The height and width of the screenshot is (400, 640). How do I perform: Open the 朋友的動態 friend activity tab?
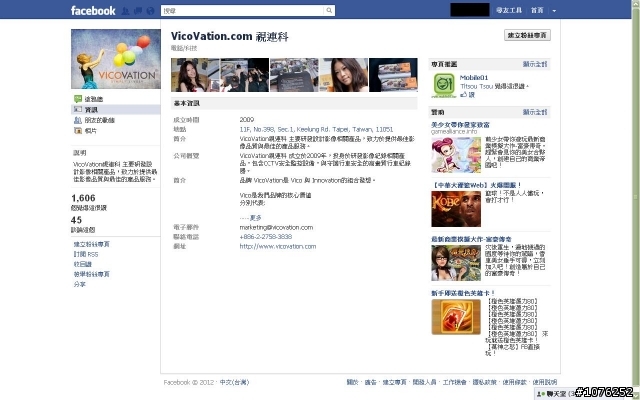pyautogui.click(x=99, y=120)
